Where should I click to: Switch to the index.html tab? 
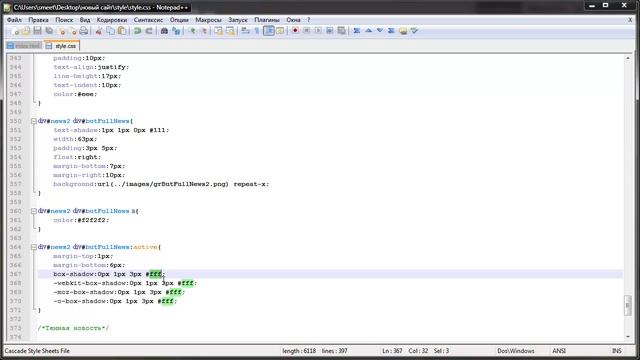pos(24,46)
